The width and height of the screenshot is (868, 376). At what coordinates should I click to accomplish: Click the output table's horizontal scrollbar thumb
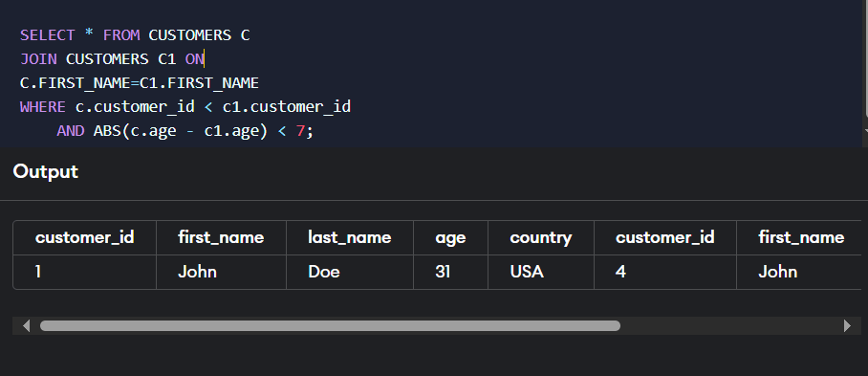330,325
